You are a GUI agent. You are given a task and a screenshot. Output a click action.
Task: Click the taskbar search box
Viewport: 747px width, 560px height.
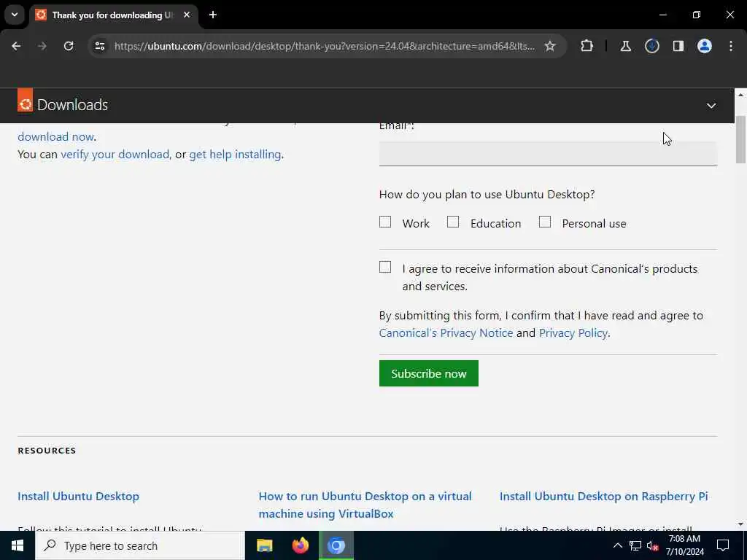[x=140, y=545]
